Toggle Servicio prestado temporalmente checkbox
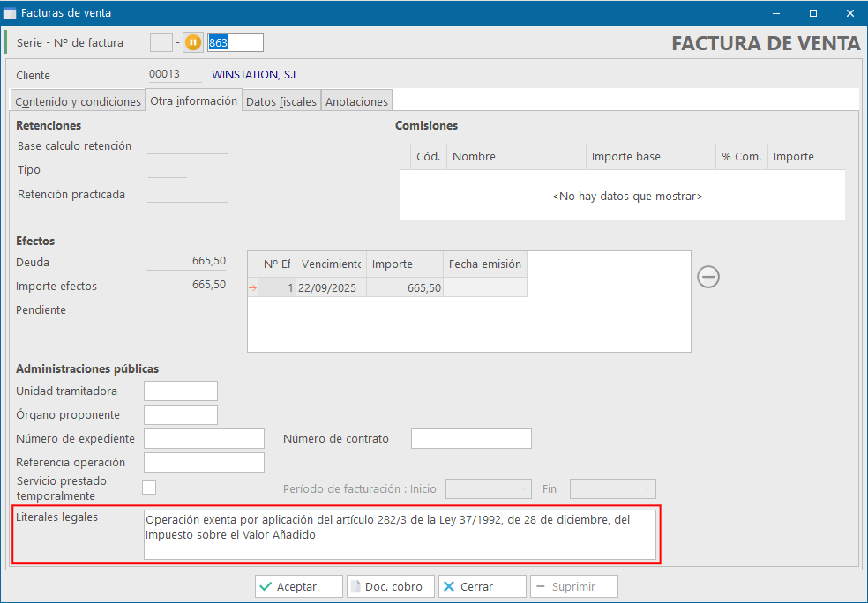This screenshot has width=868, height=603. click(150, 488)
